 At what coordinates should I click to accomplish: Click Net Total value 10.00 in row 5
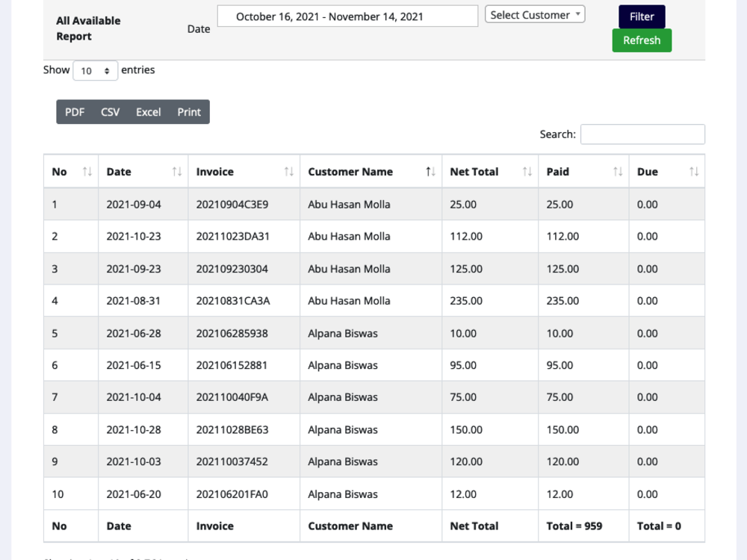click(463, 333)
